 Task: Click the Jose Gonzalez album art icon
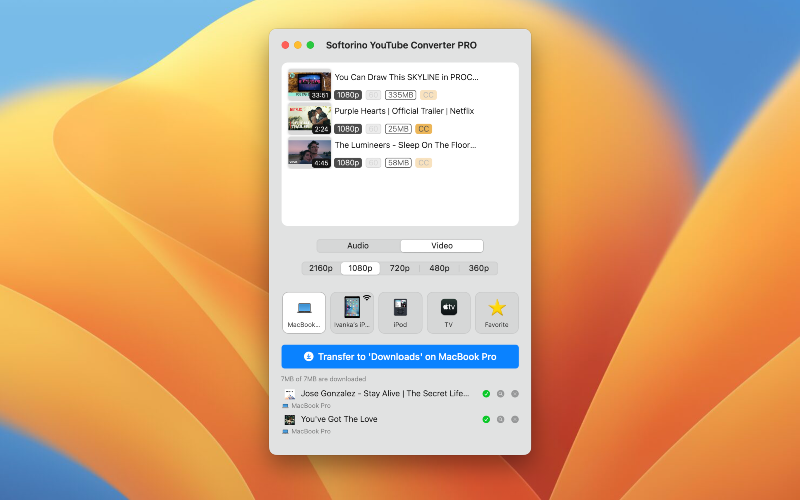tap(290, 394)
